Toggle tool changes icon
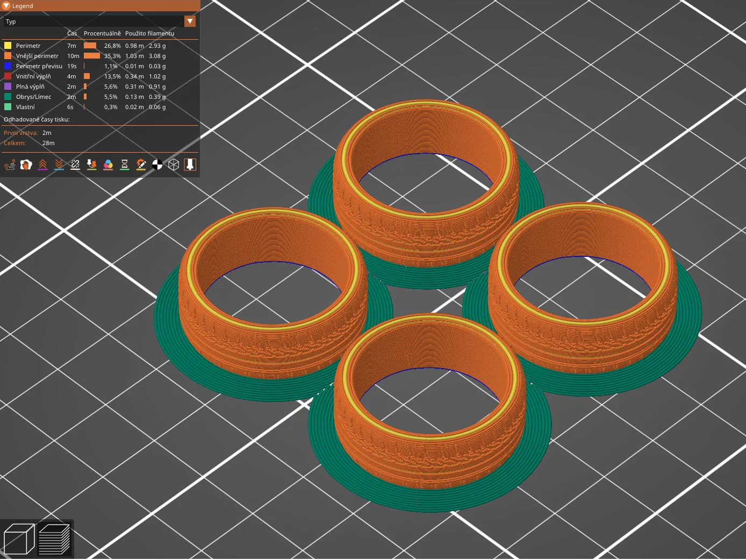The width and height of the screenshot is (746, 560). (92, 165)
